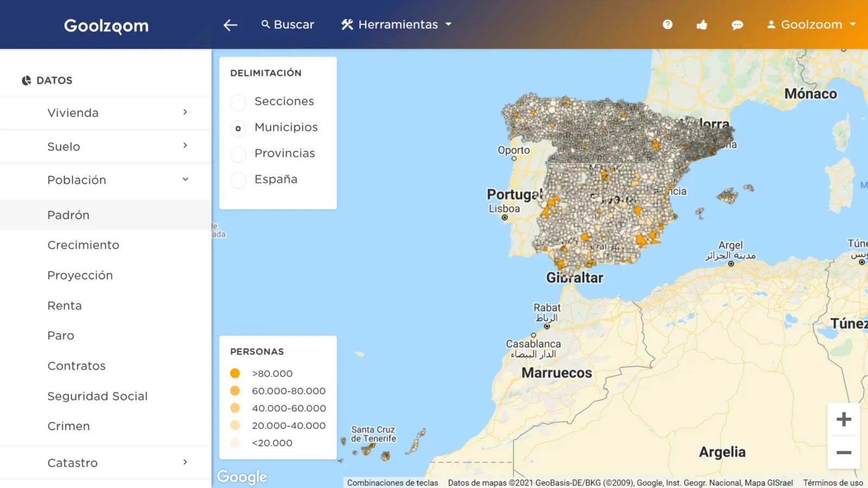The image size is (868, 488).
Task: Open the Buscar search tool
Action: (x=288, y=24)
